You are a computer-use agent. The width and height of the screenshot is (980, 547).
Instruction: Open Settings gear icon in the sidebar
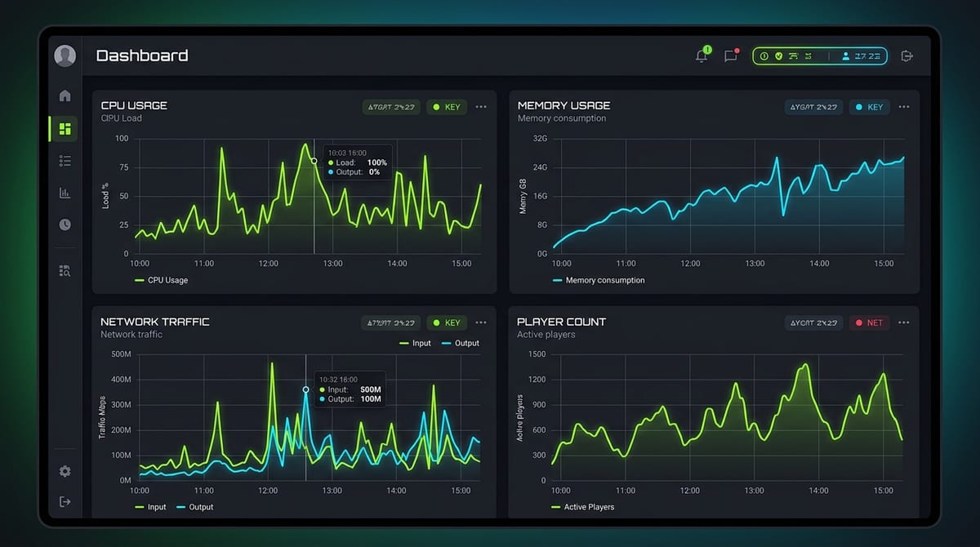pos(65,471)
